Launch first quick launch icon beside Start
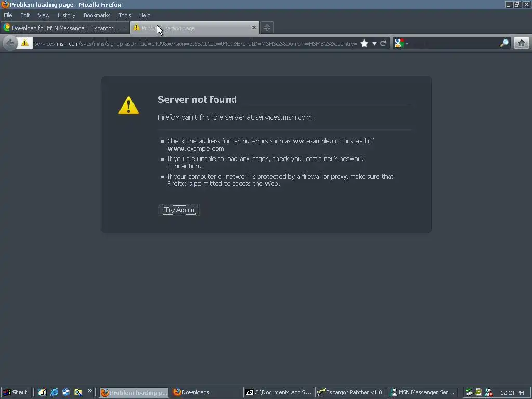 click(42, 392)
